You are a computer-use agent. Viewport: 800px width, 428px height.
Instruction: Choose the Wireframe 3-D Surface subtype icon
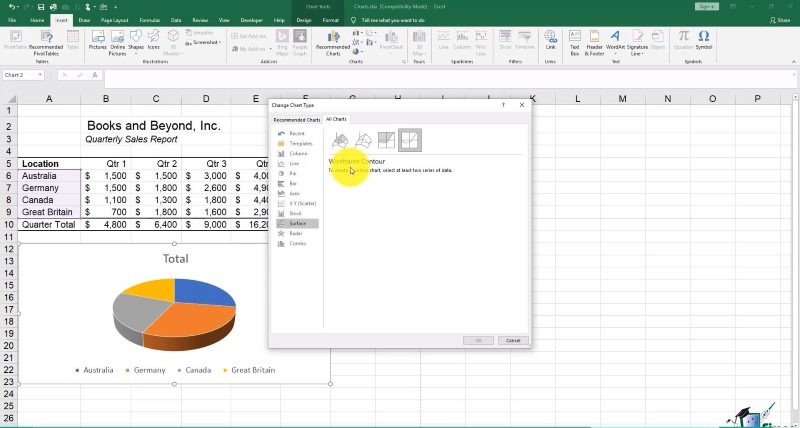click(363, 140)
